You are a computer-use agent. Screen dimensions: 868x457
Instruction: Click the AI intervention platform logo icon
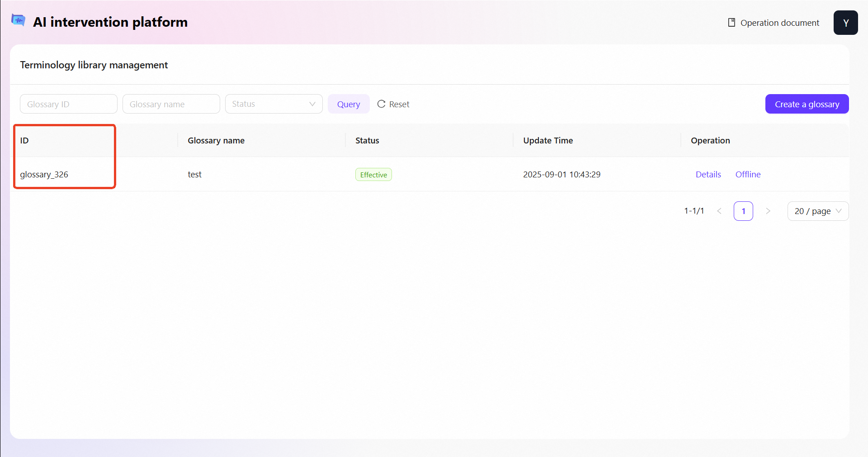click(18, 20)
